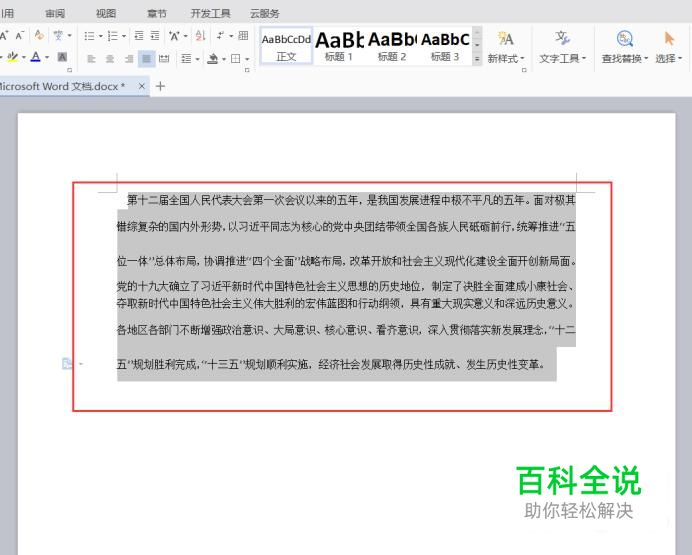This screenshot has width=692, height=555.
Task: Open phonetic guide dropdown arrow
Action: [70, 36]
